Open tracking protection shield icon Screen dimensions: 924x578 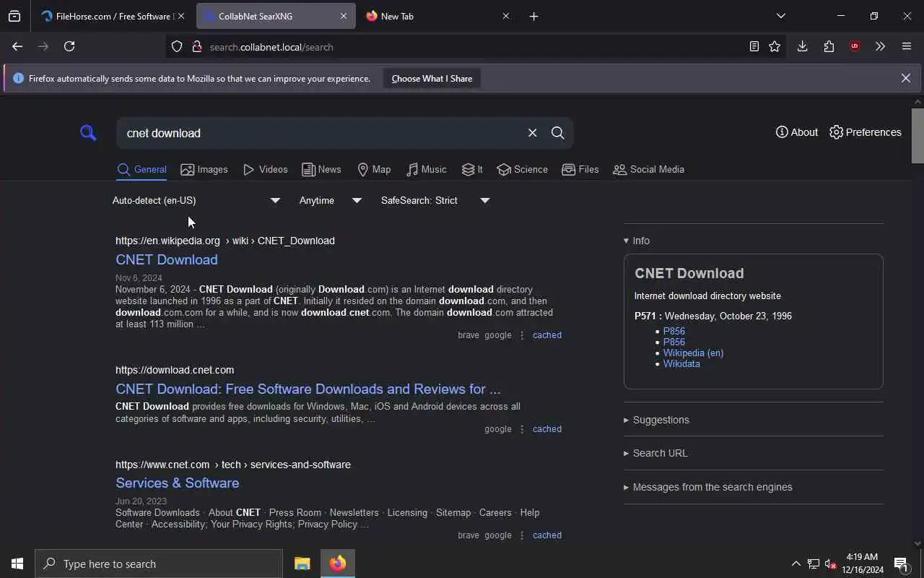tap(177, 47)
